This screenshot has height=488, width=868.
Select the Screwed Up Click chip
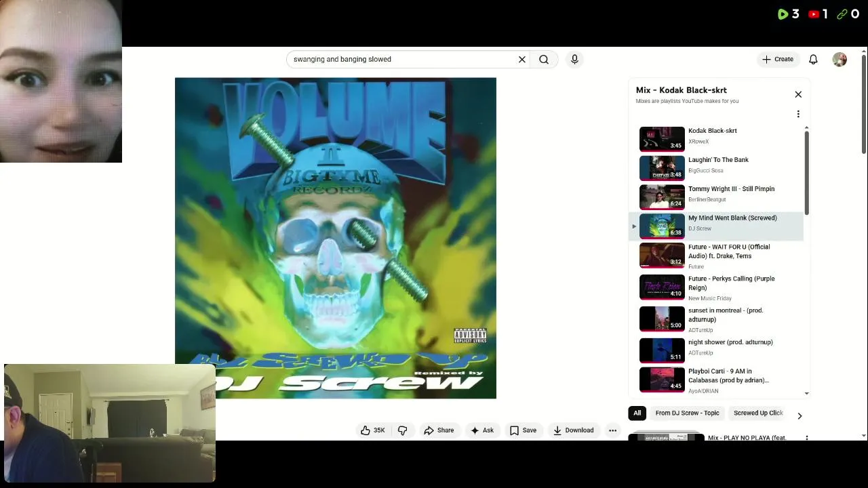click(758, 413)
